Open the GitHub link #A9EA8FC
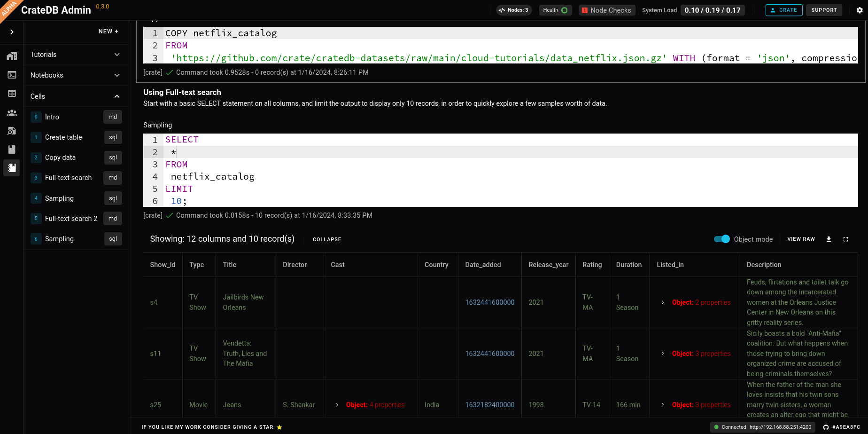This screenshot has height=434, width=868. pyautogui.click(x=842, y=427)
